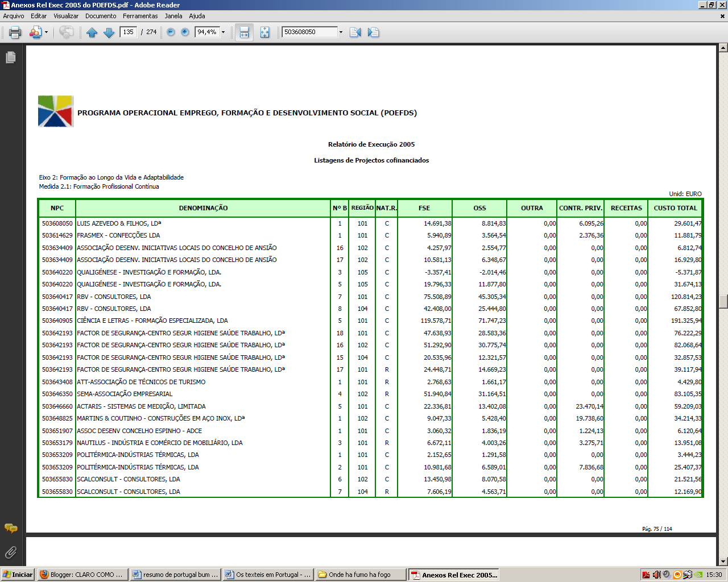Click 'NAUTILUS - INDÚSTRIA E COMÉRCIO DE MOBILIÁRIO, LDA'
728x582 pixels.
pos(160,443)
